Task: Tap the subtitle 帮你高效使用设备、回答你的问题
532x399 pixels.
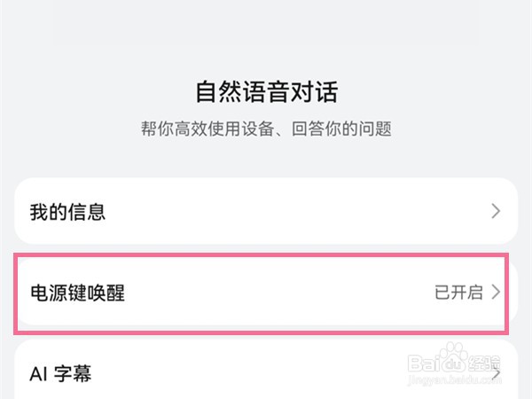Action: (x=266, y=129)
